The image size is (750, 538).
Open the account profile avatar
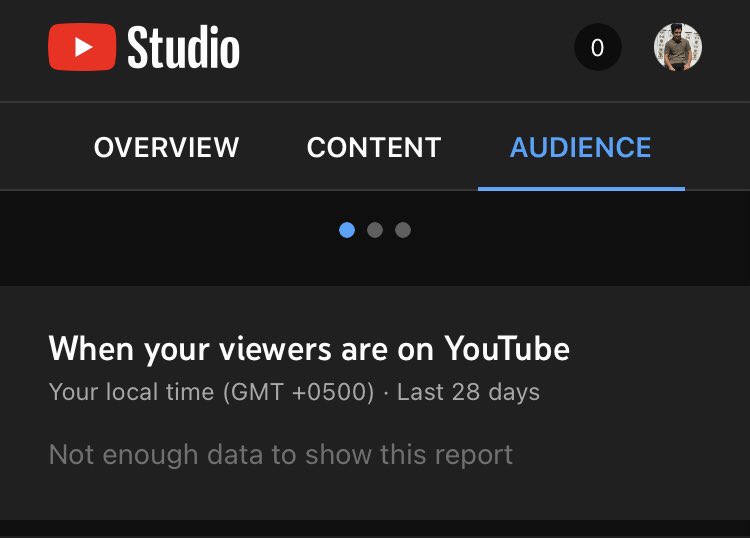[x=678, y=47]
